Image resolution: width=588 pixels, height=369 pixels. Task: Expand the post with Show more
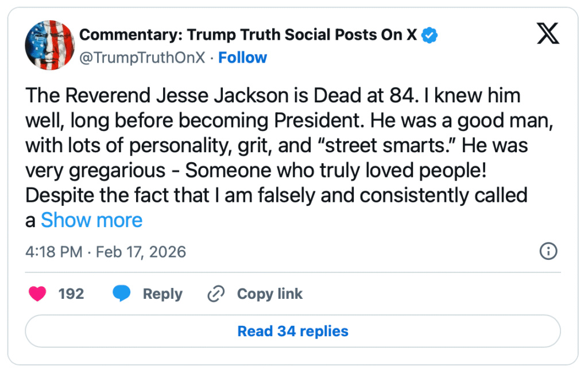(x=91, y=220)
